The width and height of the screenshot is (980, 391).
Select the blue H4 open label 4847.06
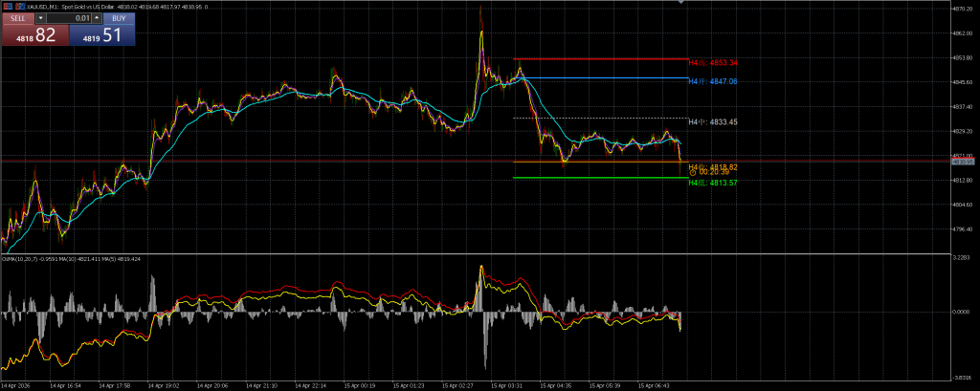(x=712, y=82)
